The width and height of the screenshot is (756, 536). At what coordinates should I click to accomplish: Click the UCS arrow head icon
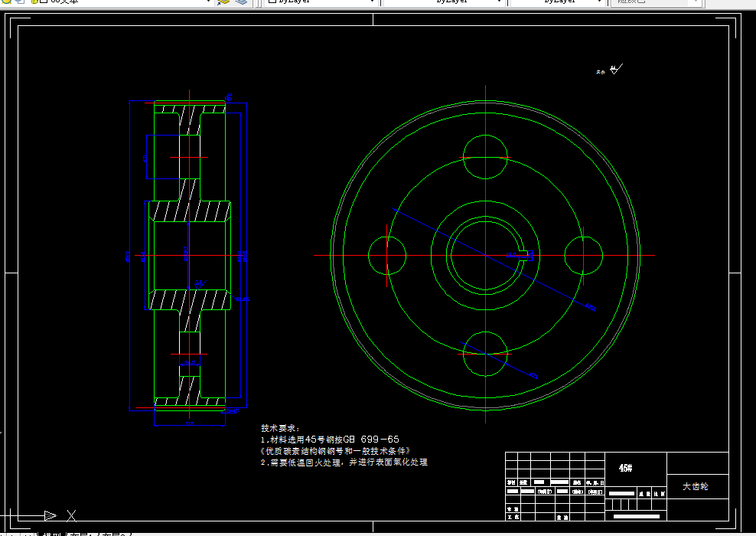tap(51, 516)
